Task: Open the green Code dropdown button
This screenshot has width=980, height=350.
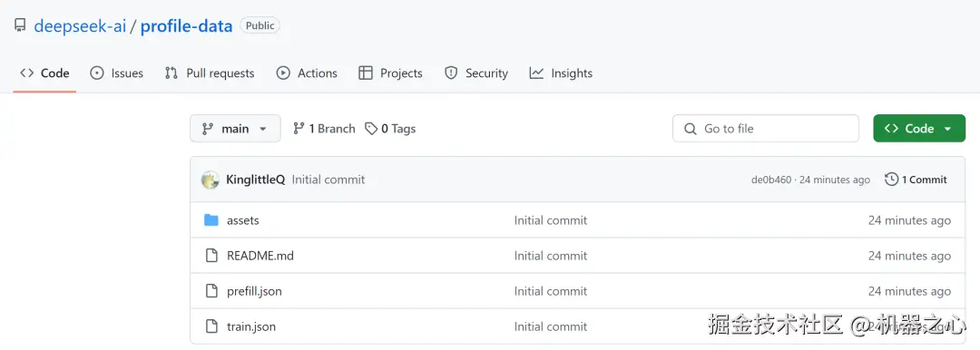Action: click(918, 128)
